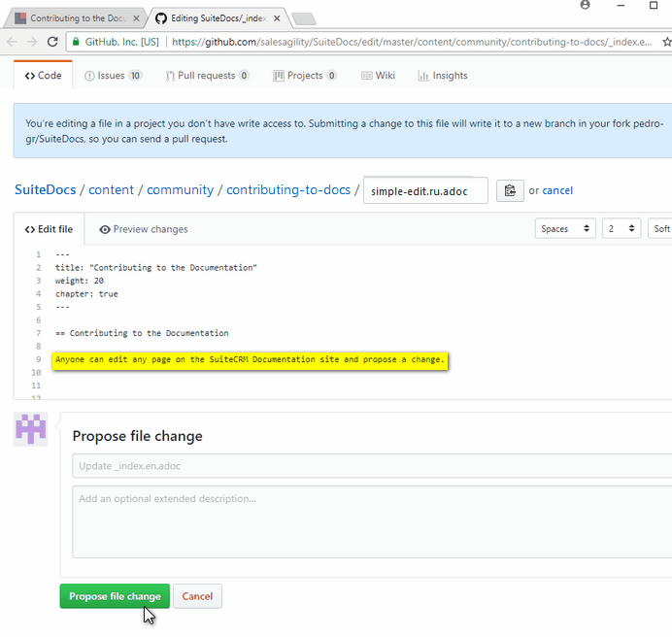Click the green secure padlock icon
672x637 pixels.
[76, 42]
